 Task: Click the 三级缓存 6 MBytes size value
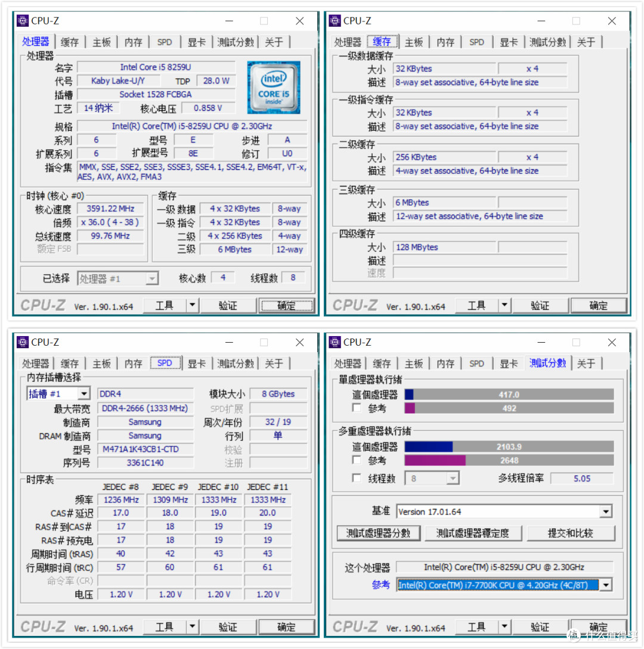(444, 203)
